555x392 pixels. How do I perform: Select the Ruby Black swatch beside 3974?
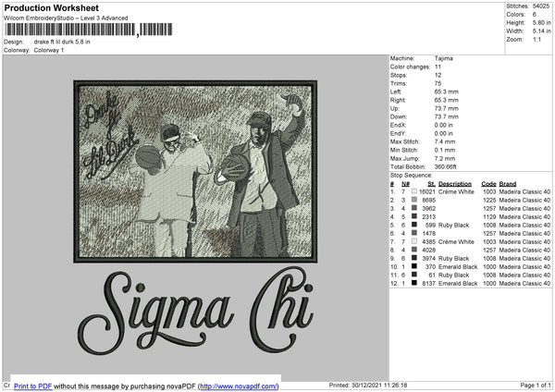pyautogui.click(x=414, y=258)
